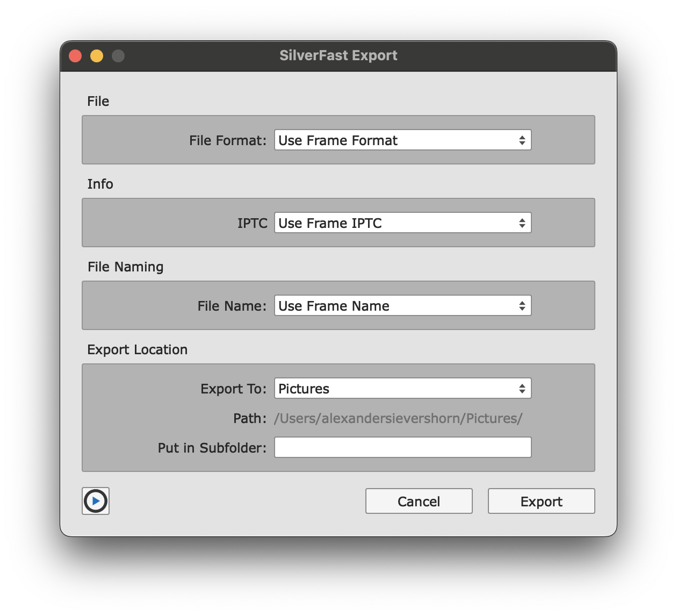Open the IPTC dropdown menu
The height and width of the screenshot is (616, 677).
pyautogui.click(x=403, y=223)
